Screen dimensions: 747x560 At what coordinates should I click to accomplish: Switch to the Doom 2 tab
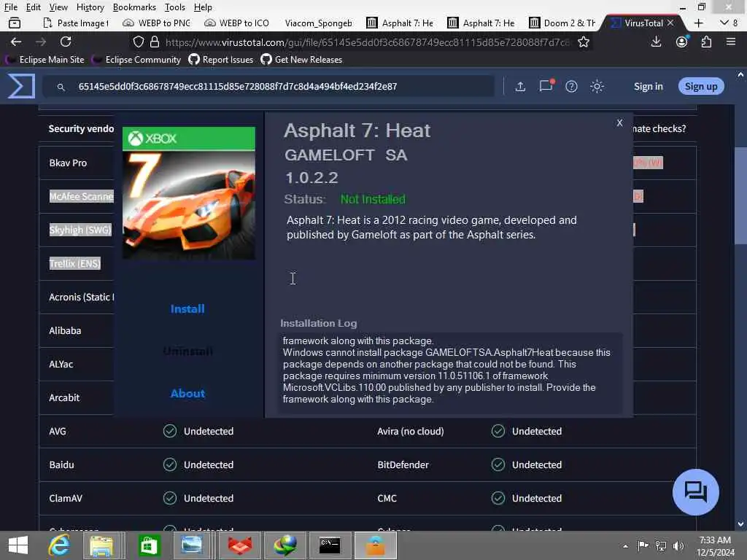point(562,23)
